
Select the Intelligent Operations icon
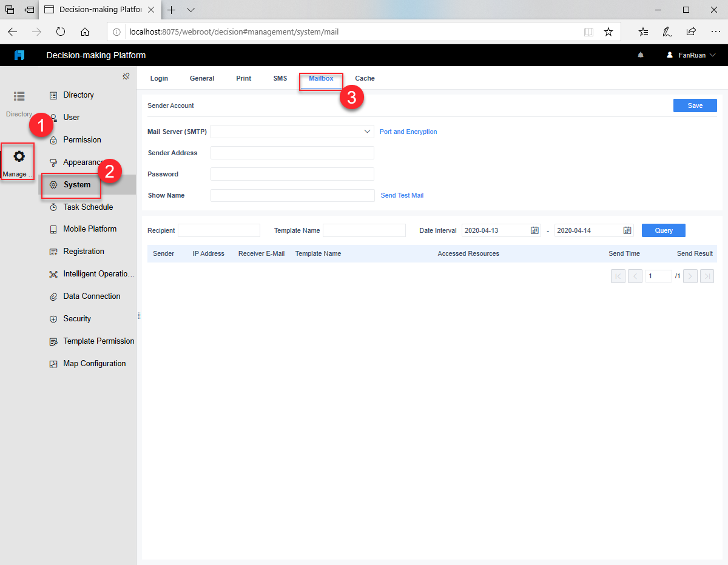click(x=53, y=273)
